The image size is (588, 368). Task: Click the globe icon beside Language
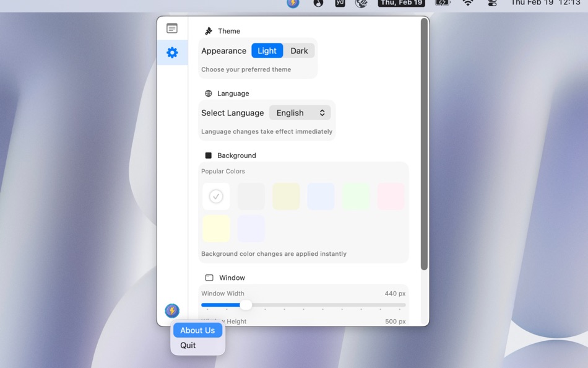pyautogui.click(x=209, y=93)
